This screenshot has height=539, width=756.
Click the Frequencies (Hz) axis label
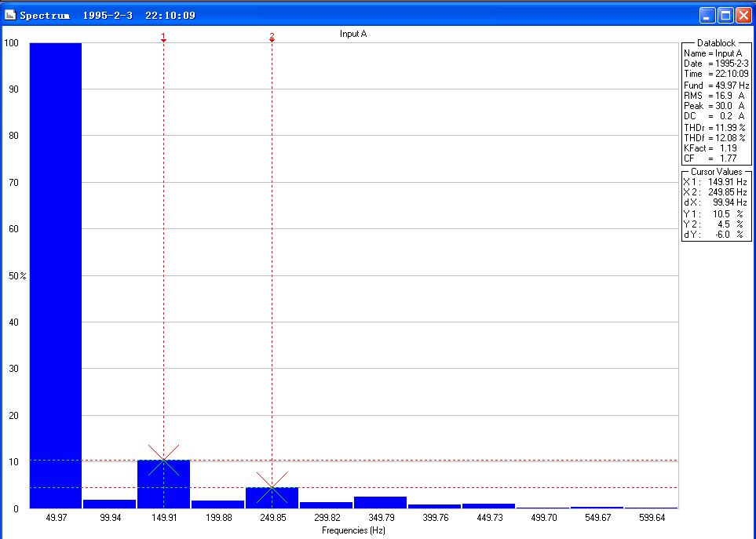(x=353, y=530)
